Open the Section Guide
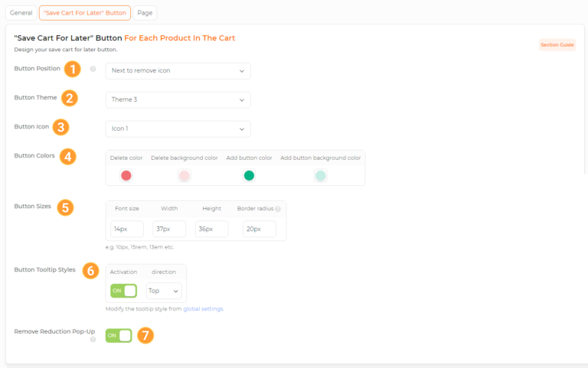Image resolution: width=588 pixels, height=368 pixels. pyautogui.click(x=557, y=45)
